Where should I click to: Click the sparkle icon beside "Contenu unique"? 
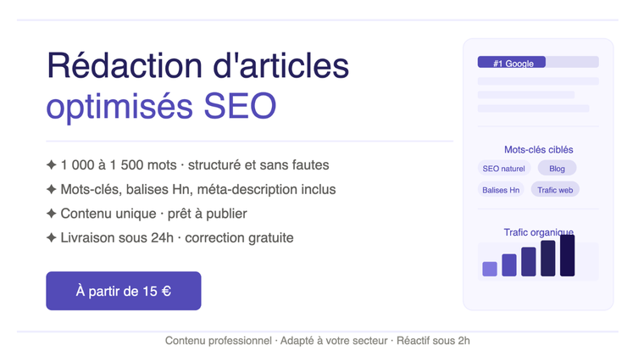(x=52, y=214)
